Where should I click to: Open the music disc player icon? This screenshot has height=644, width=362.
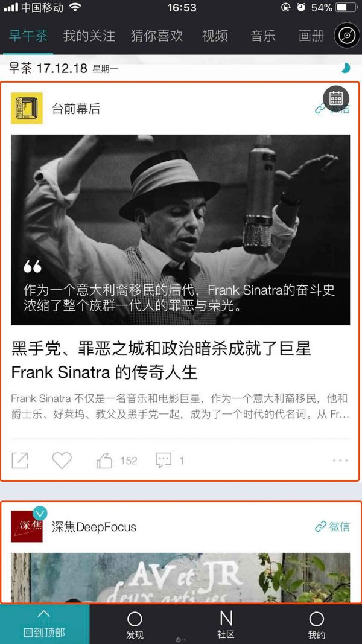click(347, 36)
